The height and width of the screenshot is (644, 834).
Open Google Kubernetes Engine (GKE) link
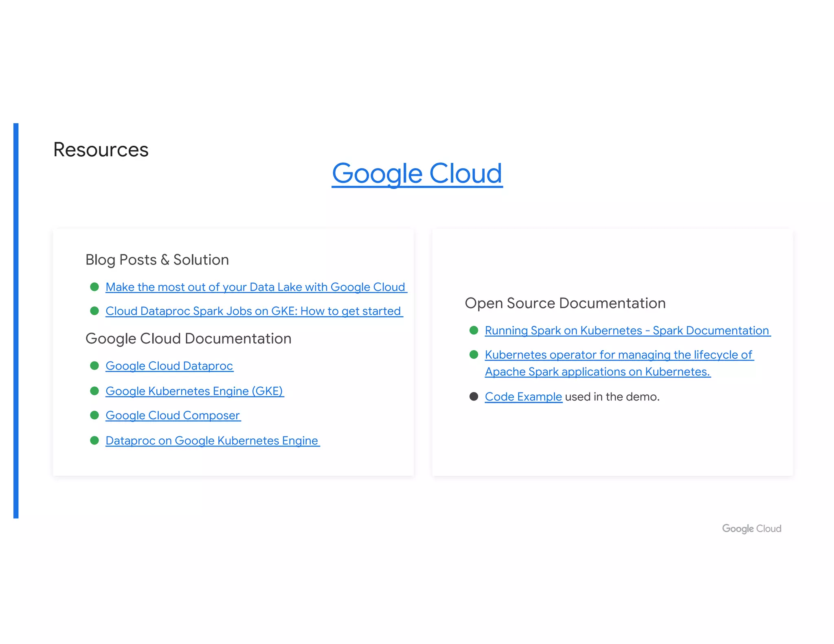(194, 391)
